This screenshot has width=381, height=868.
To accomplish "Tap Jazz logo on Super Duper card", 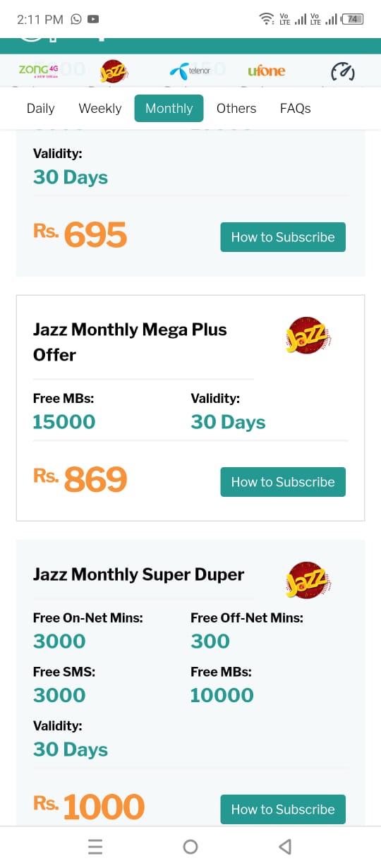I will click(x=308, y=580).
